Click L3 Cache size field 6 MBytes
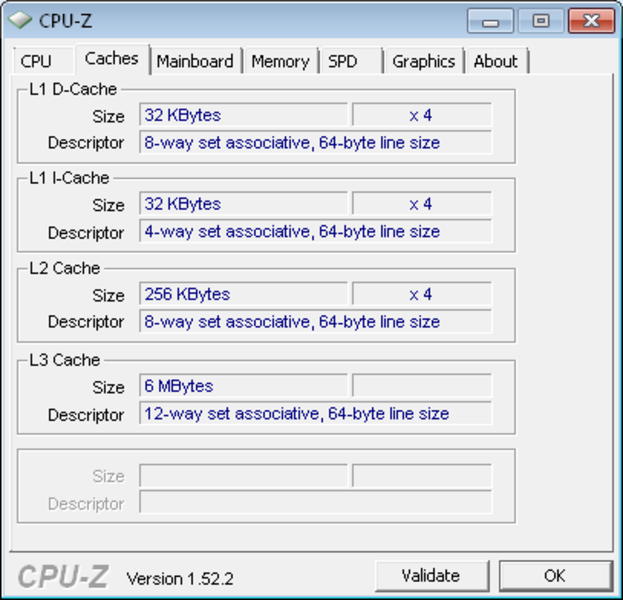Screen dimensions: 623x600 (244, 385)
